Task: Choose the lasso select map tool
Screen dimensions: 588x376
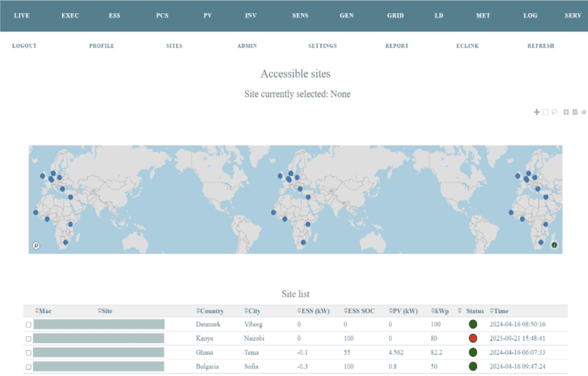Action: click(x=554, y=112)
